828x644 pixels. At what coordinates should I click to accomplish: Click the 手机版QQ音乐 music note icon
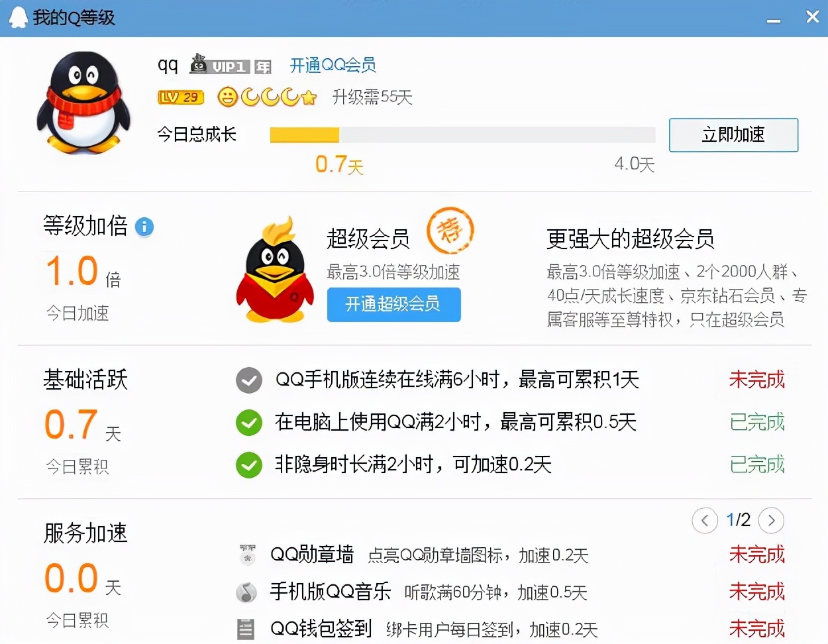[x=248, y=592]
